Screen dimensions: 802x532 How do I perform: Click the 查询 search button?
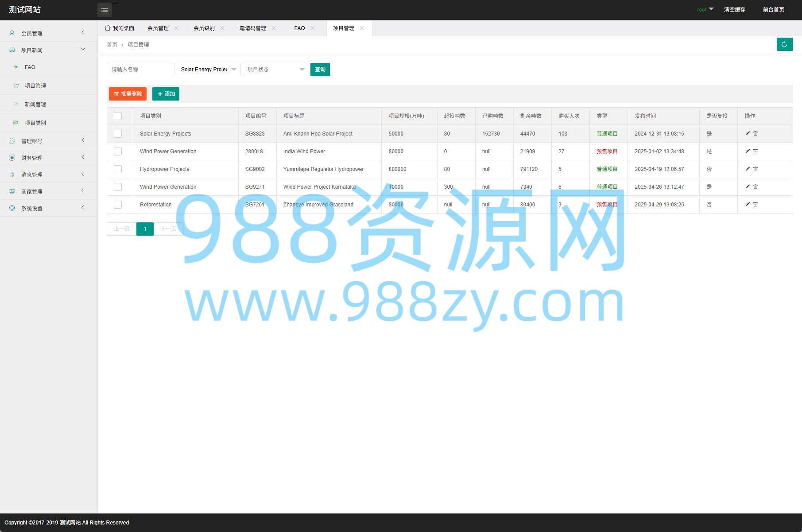pos(320,70)
